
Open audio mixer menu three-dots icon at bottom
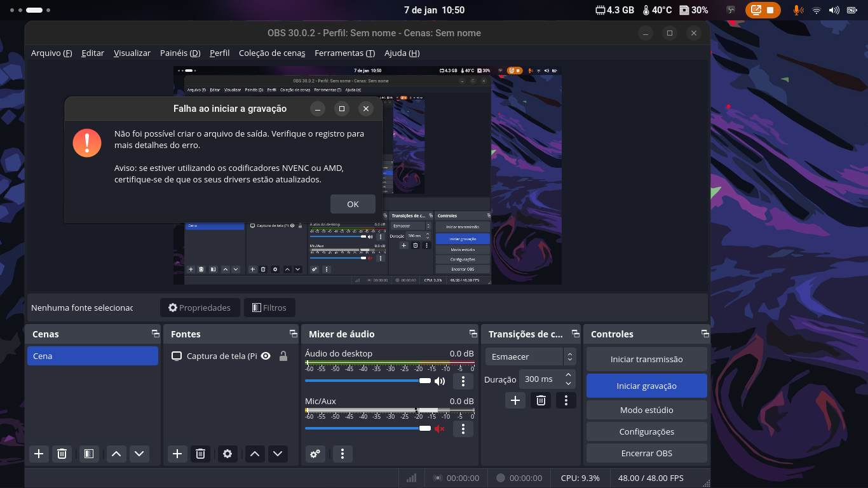coord(342,454)
